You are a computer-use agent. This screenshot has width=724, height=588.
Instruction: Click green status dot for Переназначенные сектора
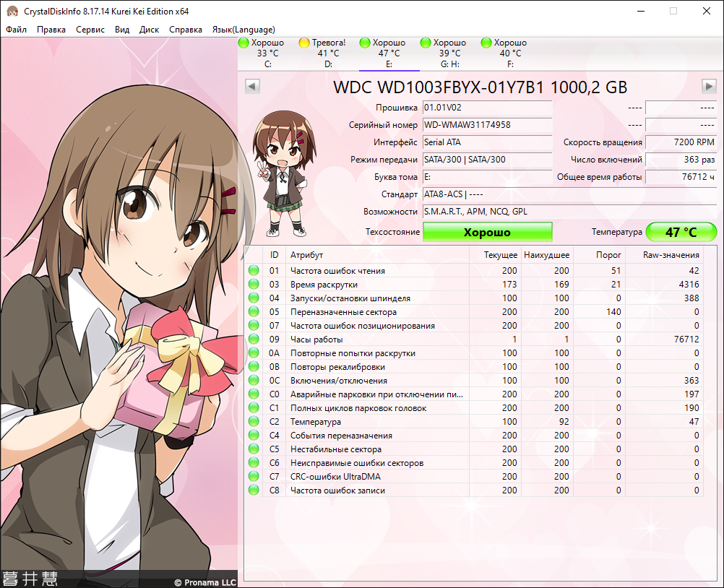click(x=254, y=311)
